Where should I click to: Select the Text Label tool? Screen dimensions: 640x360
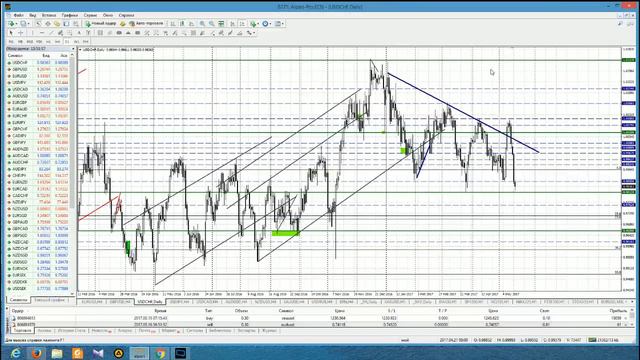88,33
